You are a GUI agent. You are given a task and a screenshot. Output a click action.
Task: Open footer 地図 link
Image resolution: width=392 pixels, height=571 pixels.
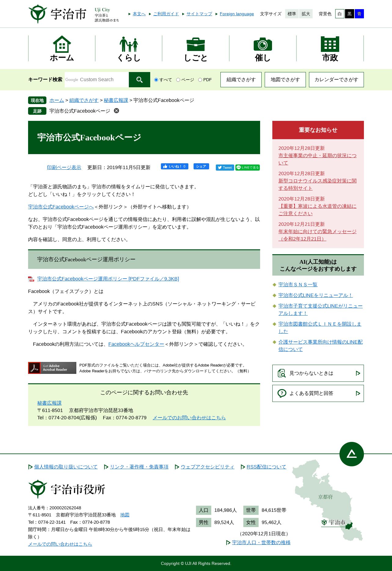125,515
